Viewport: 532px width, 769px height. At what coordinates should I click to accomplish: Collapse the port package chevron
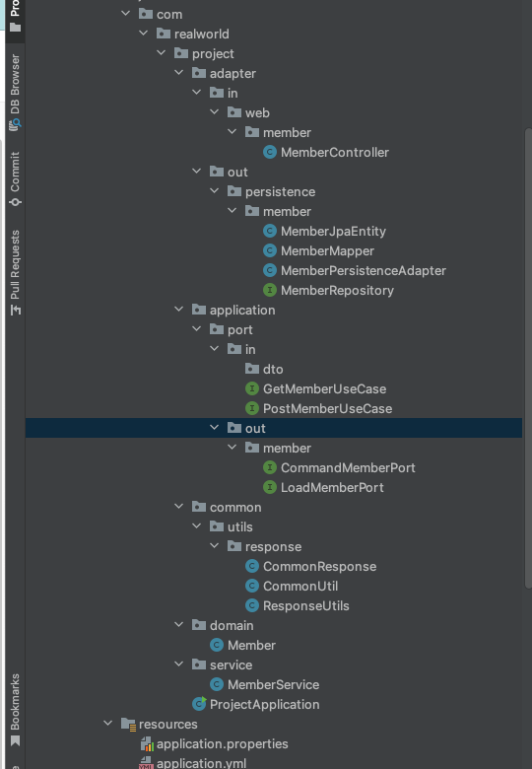click(x=196, y=328)
